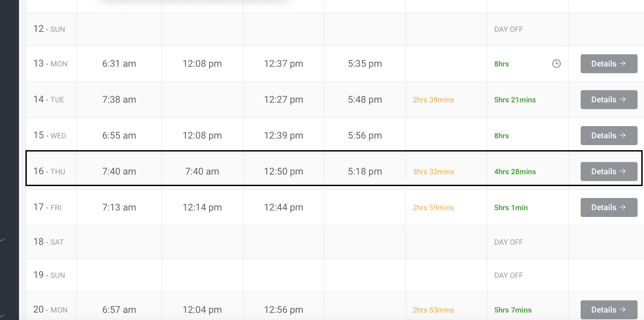The image size is (644, 320).
Task: Open Details for Wednesday the 15th
Action: tap(608, 136)
